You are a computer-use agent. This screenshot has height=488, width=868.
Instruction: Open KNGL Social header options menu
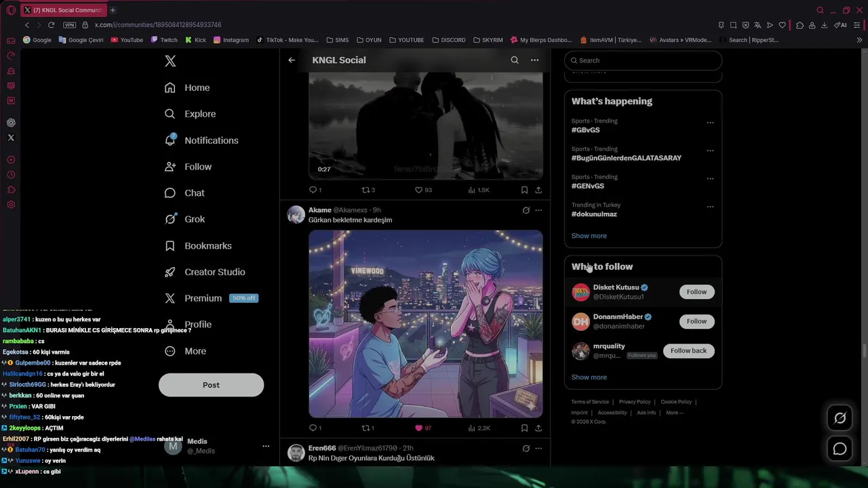(x=534, y=60)
